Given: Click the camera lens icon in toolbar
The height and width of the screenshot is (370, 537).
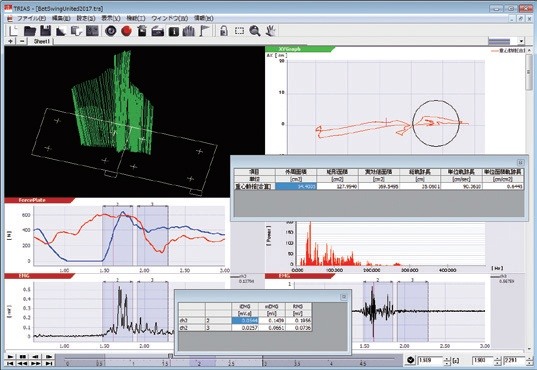Looking at the screenshot, I should (x=111, y=31).
